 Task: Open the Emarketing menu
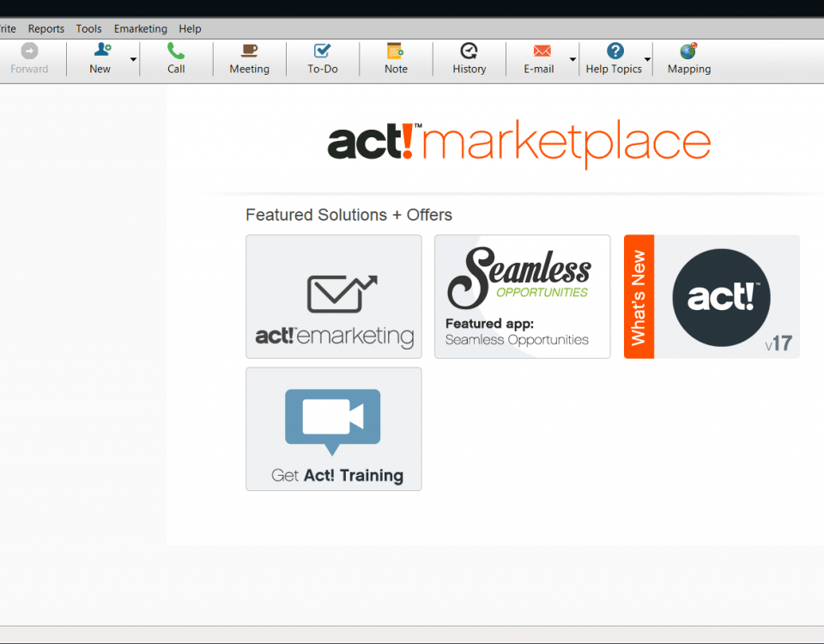(140, 29)
